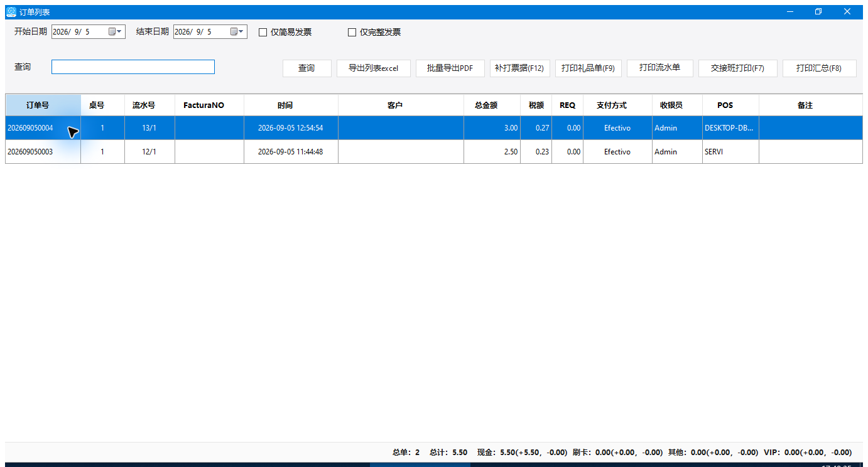868x467 pixels.
Task: Click the DESKTOP-DB... POS cell
Action: pos(731,128)
